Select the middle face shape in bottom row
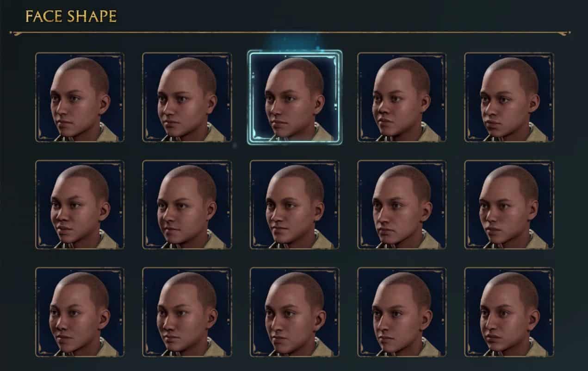Screen dimensions: 588x371 pos(295,312)
